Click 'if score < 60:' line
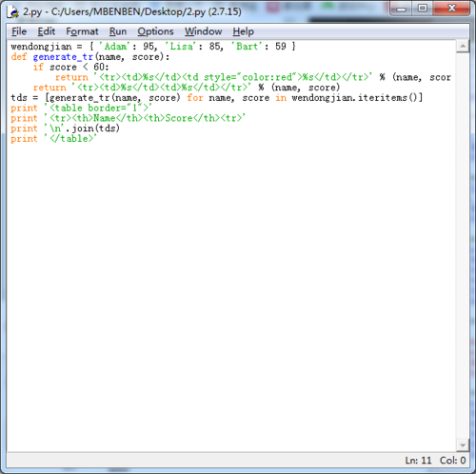 [x=70, y=68]
